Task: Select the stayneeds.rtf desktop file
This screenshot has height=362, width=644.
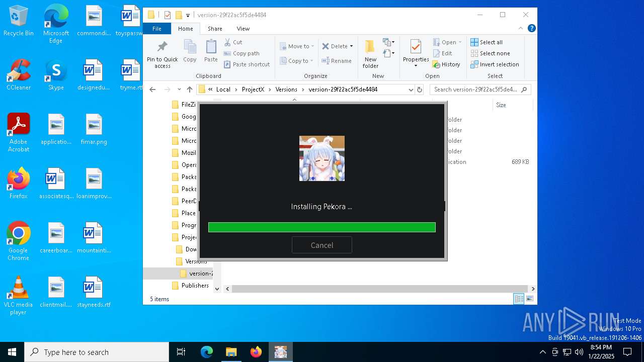Action: [93, 292]
